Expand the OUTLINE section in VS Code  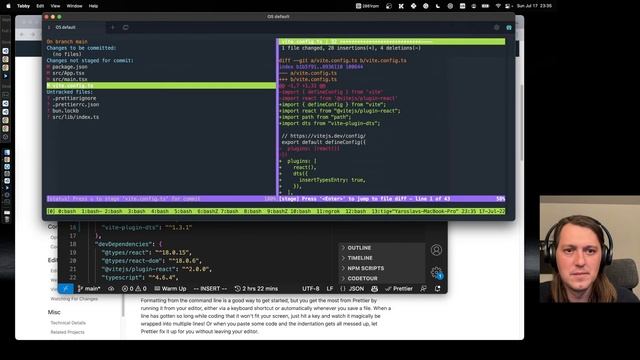click(x=381, y=248)
